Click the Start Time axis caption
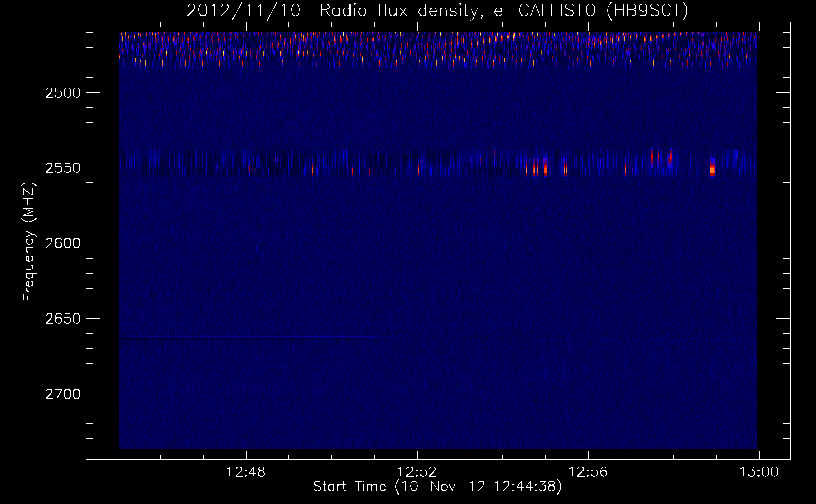Viewport: 816px width, 504px height. coord(437,487)
